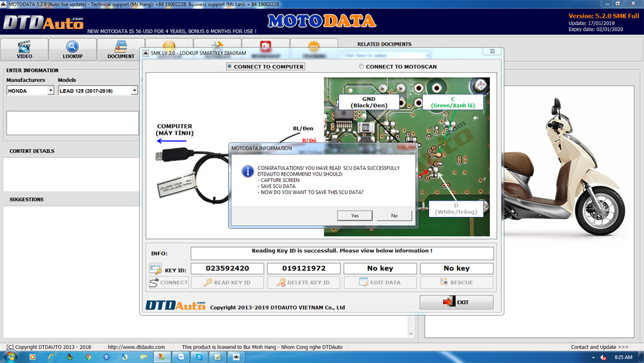Open the LOOKUP magnifier tool
644x363 pixels.
[x=73, y=49]
